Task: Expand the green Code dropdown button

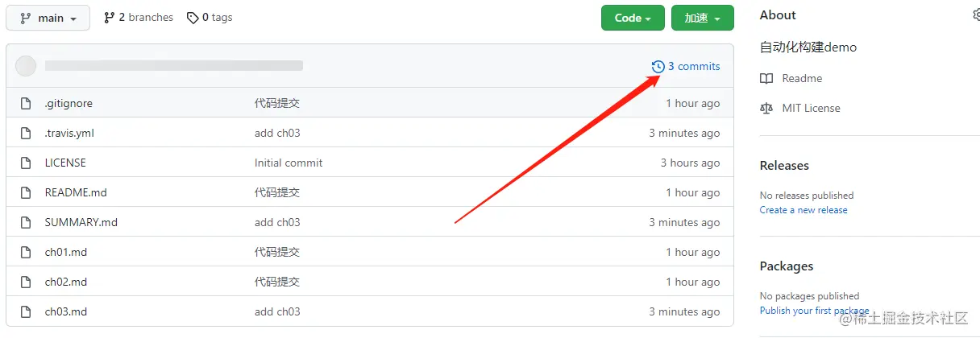Action: click(x=633, y=18)
